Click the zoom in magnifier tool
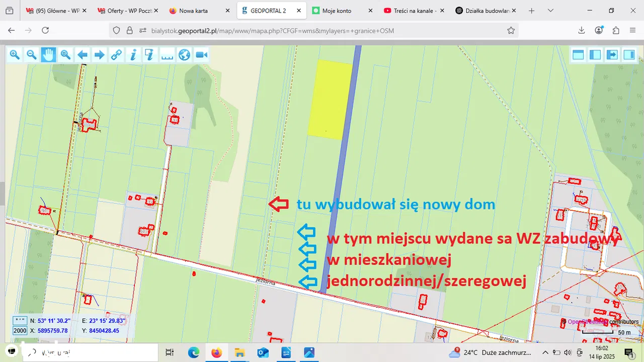Viewport: 644px width, 362px height. [x=15, y=55]
